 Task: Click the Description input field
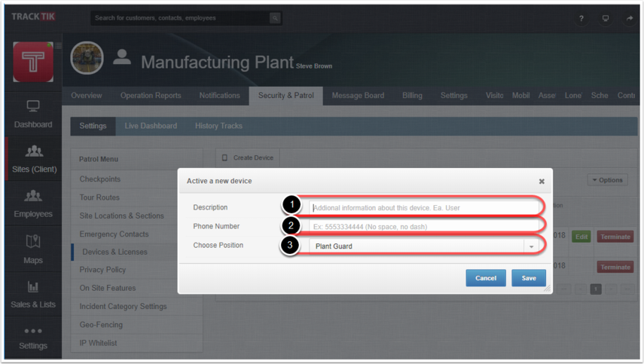click(x=426, y=207)
